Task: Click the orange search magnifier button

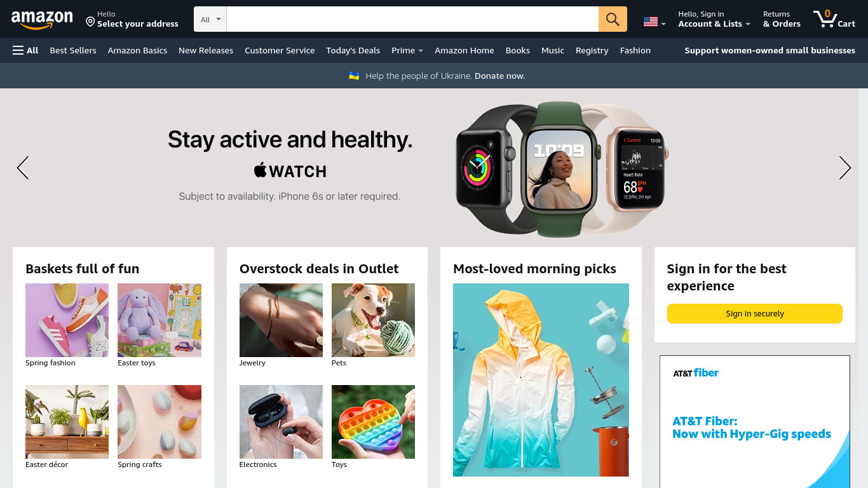Action: click(613, 19)
